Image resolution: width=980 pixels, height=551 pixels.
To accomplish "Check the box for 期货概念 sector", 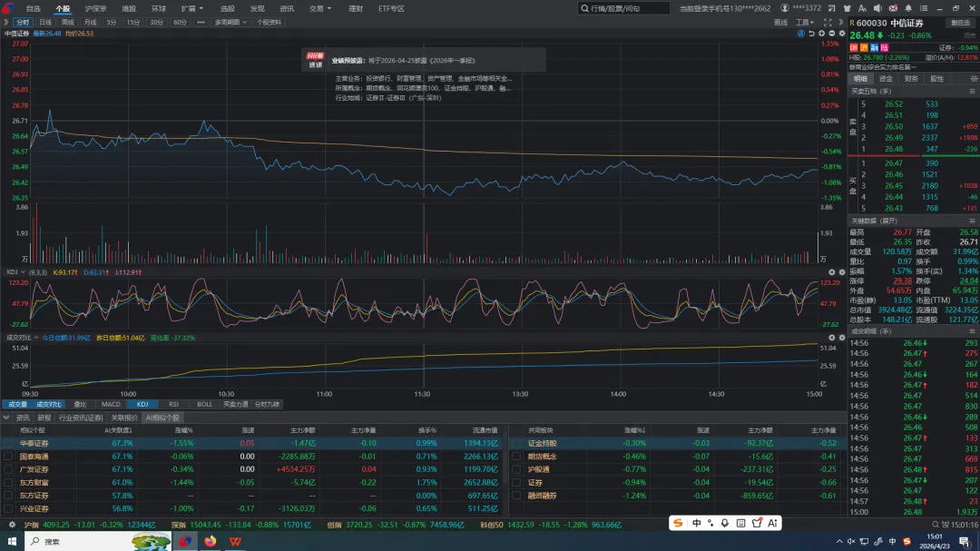I will [x=516, y=457].
